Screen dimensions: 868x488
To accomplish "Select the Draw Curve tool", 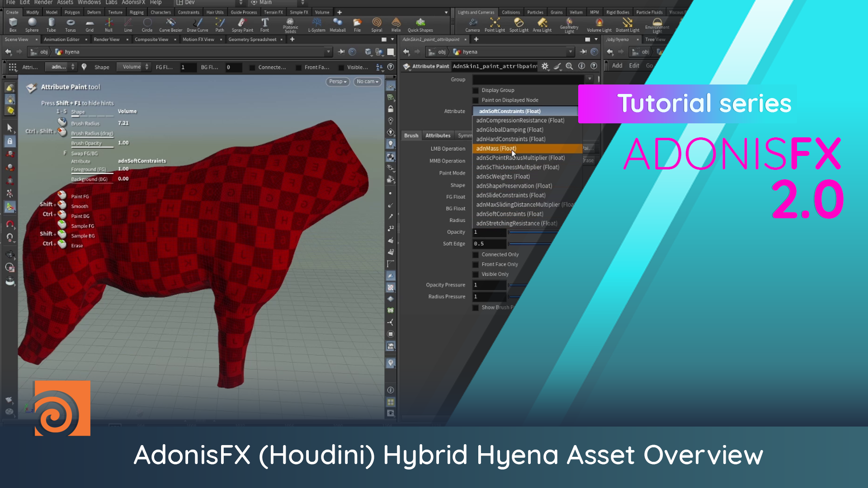I will [x=198, y=25].
